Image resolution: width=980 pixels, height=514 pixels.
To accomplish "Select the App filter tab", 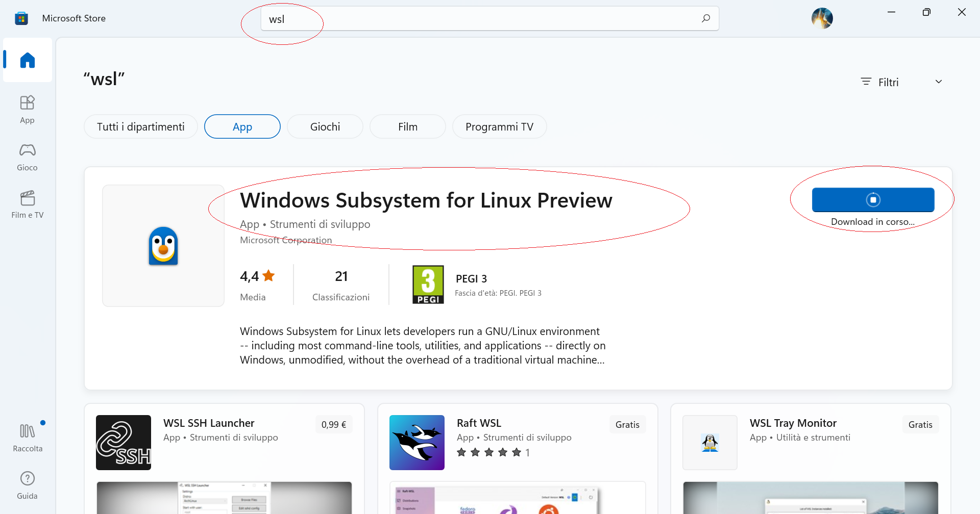I will click(x=242, y=126).
